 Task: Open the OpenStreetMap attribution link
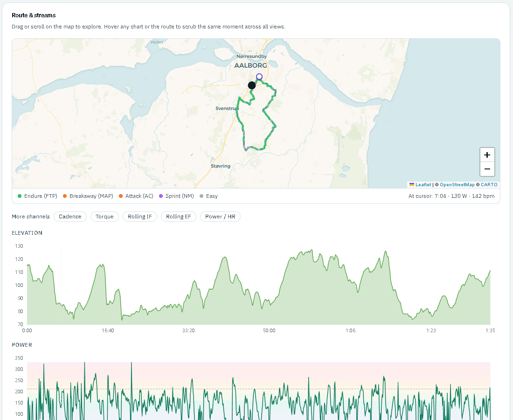[457, 185]
